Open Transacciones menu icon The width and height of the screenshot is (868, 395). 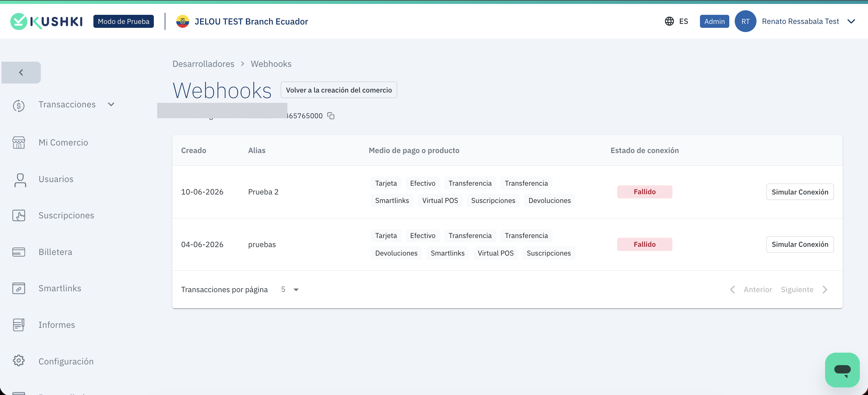tap(19, 106)
